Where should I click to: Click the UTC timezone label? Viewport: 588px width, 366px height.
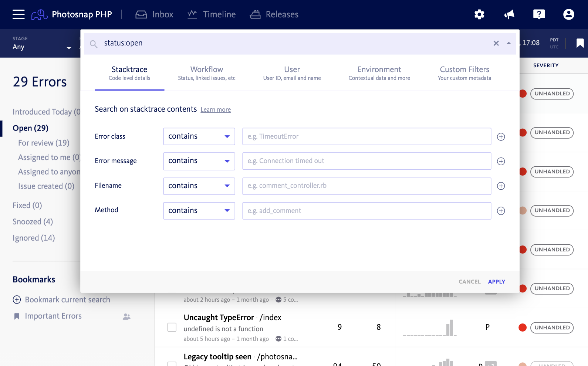[554, 47]
